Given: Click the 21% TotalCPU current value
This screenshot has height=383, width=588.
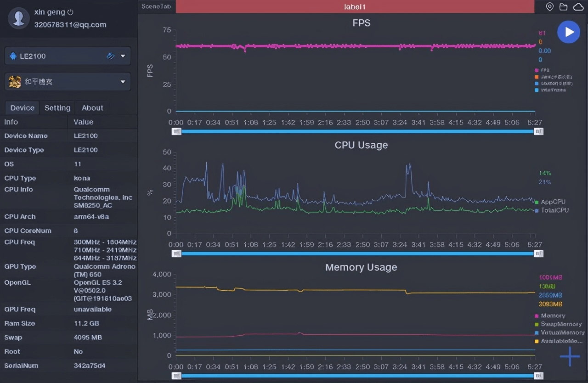Looking at the screenshot, I should coord(545,182).
